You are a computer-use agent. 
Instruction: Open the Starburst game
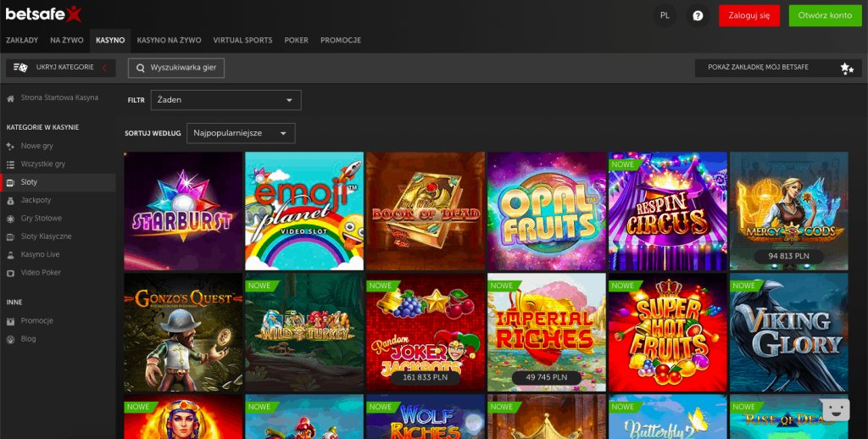[x=183, y=211]
